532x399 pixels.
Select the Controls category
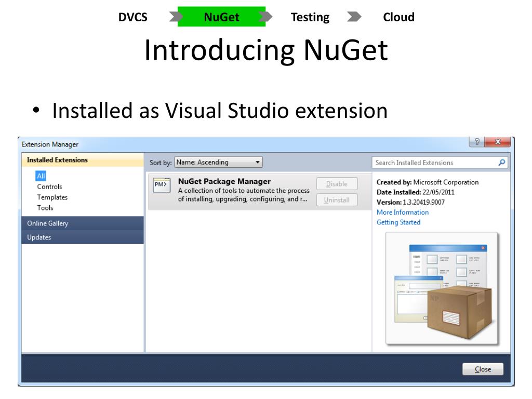[49, 187]
